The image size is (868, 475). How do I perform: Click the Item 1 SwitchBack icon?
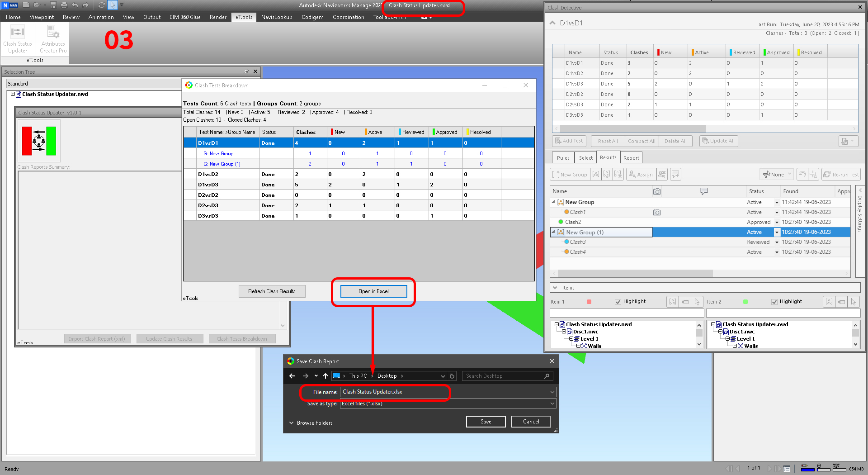(685, 302)
